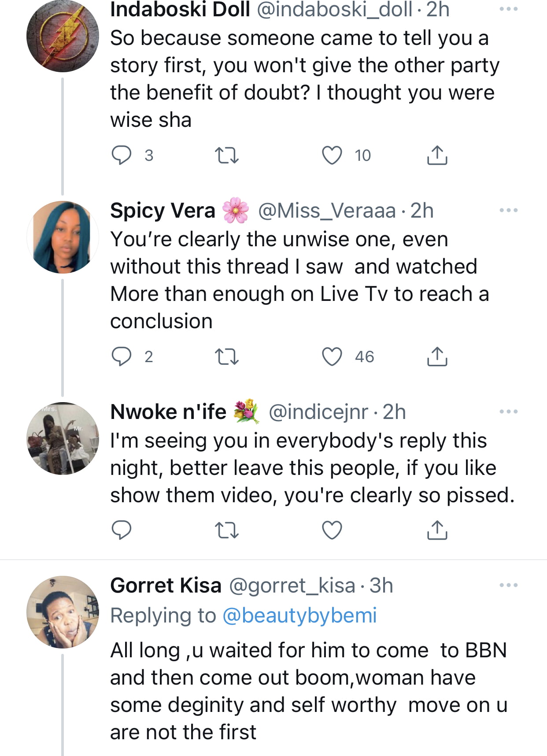The width and height of the screenshot is (547, 756).
Task: Open Spicy Vera's profile name
Action: coord(163,211)
